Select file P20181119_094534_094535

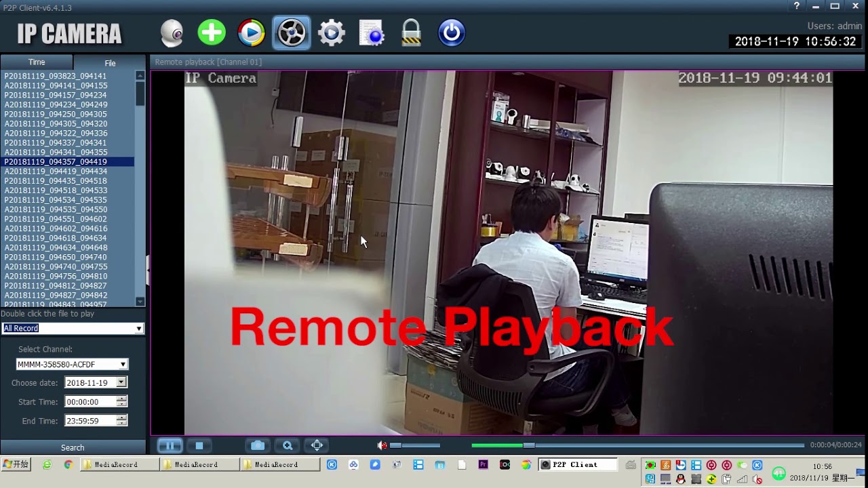tap(68, 200)
